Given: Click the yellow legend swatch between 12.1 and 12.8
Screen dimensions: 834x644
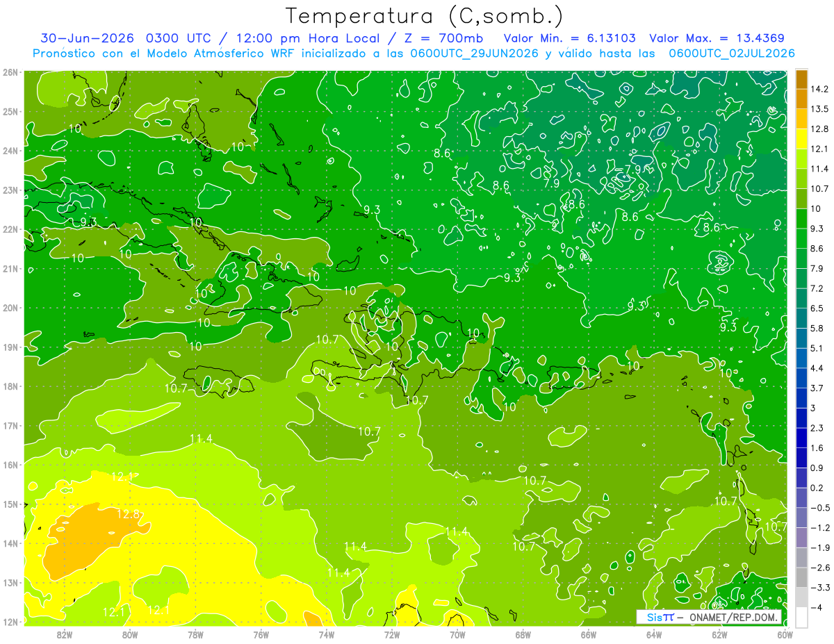Looking at the screenshot, I should [x=801, y=139].
